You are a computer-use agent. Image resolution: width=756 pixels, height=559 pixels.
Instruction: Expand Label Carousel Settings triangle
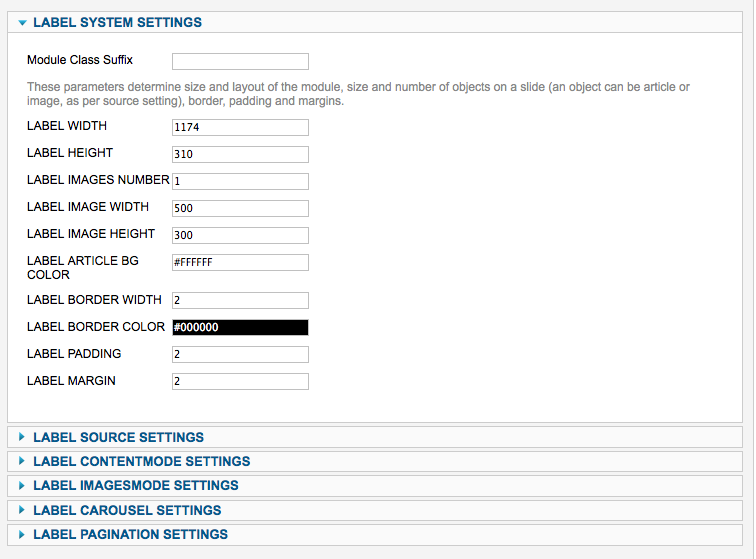22,510
